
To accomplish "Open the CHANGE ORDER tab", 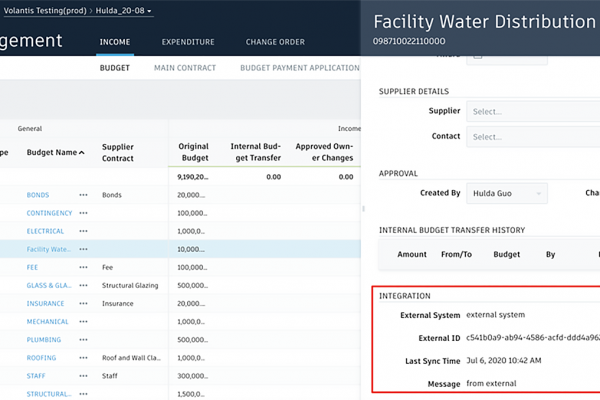I will 276,42.
